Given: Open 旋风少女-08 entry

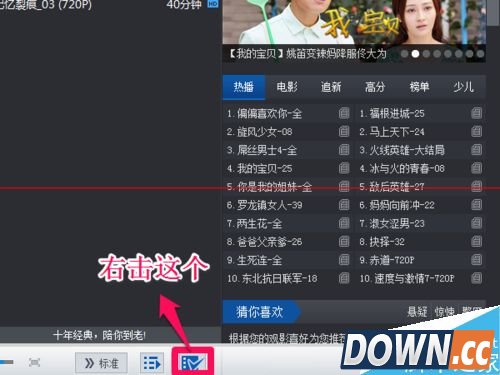Looking at the screenshot, I should coord(259,132).
